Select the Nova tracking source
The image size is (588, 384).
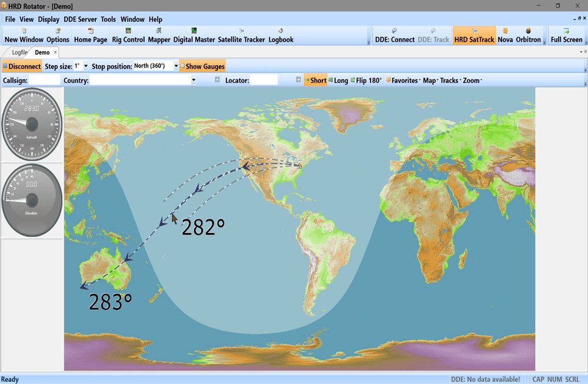click(x=505, y=36)
